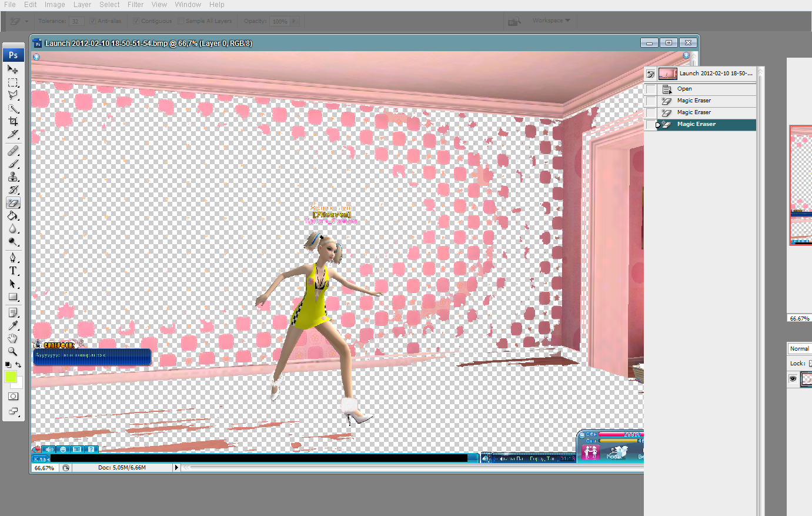Select the Dodge tool
Screen dimensions: 812x516
pyautogui.click(x=13, y=242)
